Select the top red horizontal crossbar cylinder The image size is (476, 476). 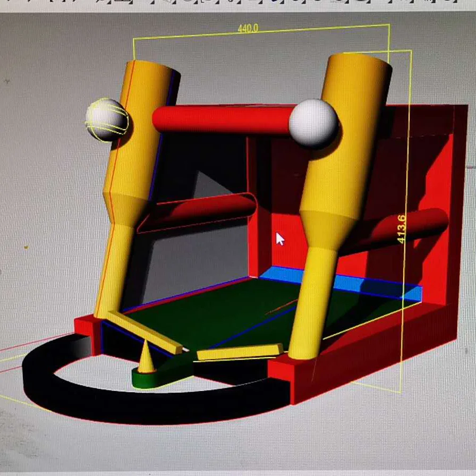pyautogui.click(x=223, y=119)
